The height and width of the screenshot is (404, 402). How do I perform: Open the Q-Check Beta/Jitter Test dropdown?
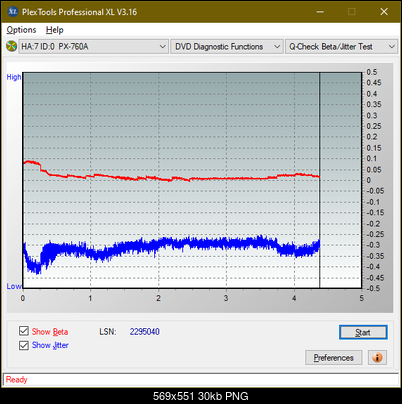pyautogui.click(x=341, y=47)
